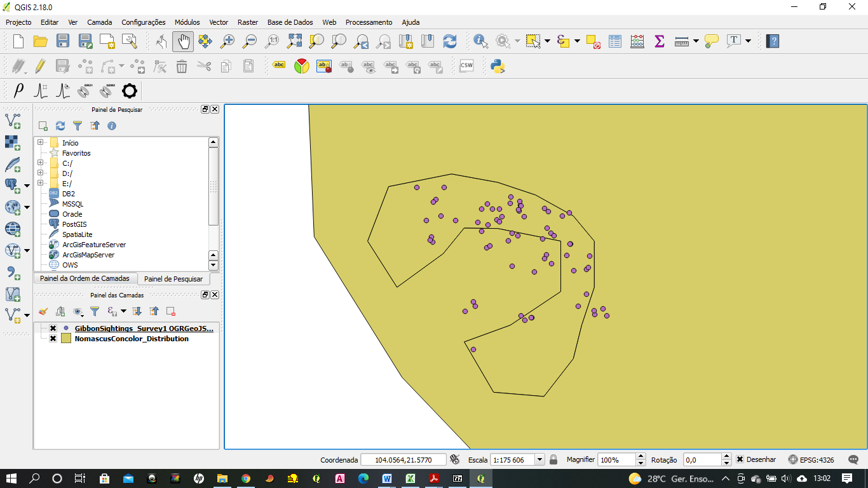Screen dimensions: 868x488
Task: Open the Select Features dropdown arrow
Action: (547, 41)
